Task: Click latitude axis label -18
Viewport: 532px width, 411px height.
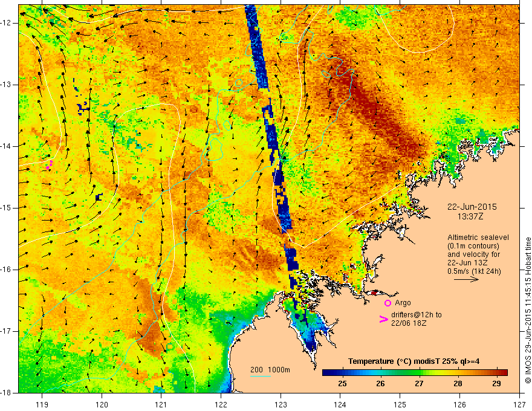Action: [7, 393]
